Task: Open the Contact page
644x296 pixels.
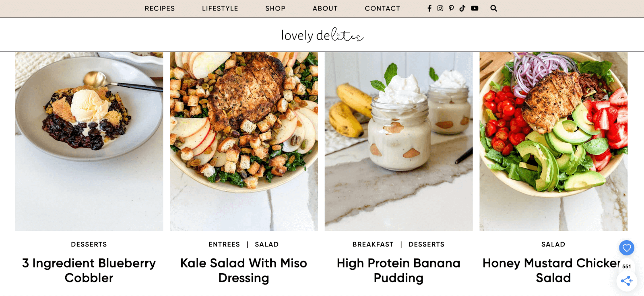Action: (382, 8)
